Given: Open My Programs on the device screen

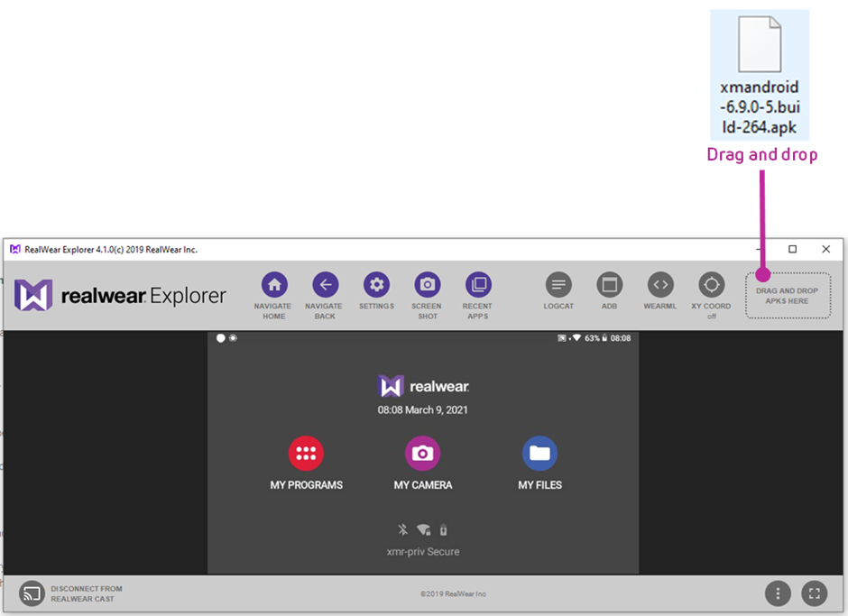Looking at the screenshot, I should 307,453.
